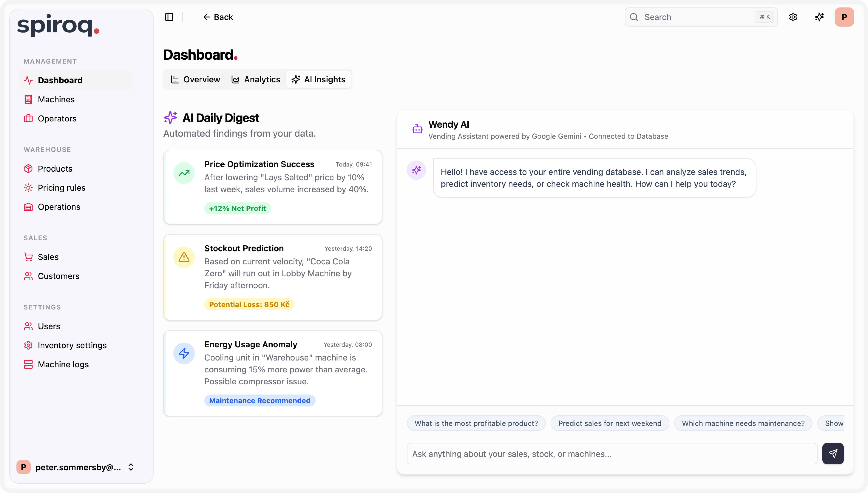
Task: Click the send message icon
Action: click(833, 453)
